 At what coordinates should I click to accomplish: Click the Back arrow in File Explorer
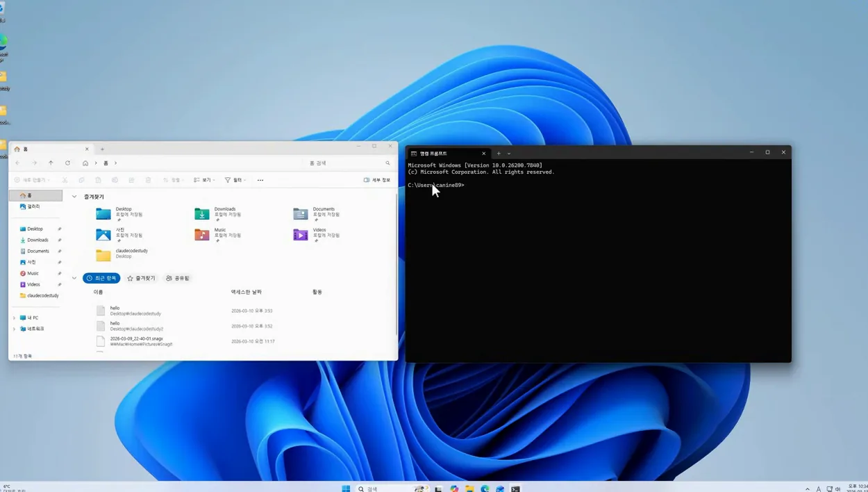tap(18, 163)
